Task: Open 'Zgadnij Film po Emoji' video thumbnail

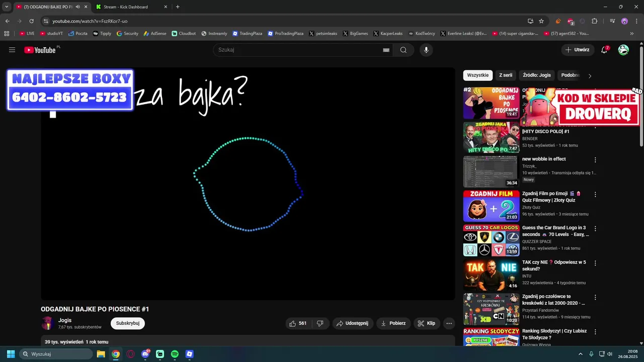Action: click(x=491, y=206)
